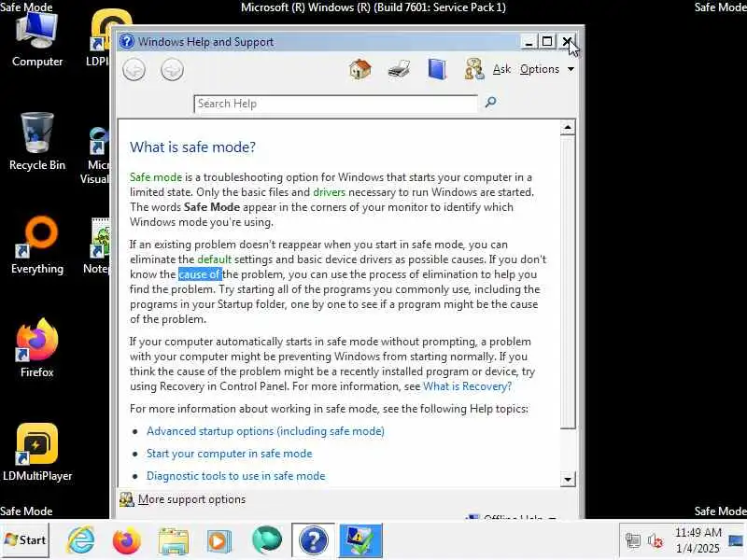The height and width of the screenshot is (560, 747).
Task: Select the Computer desktop icon
Action: (37, 40)
